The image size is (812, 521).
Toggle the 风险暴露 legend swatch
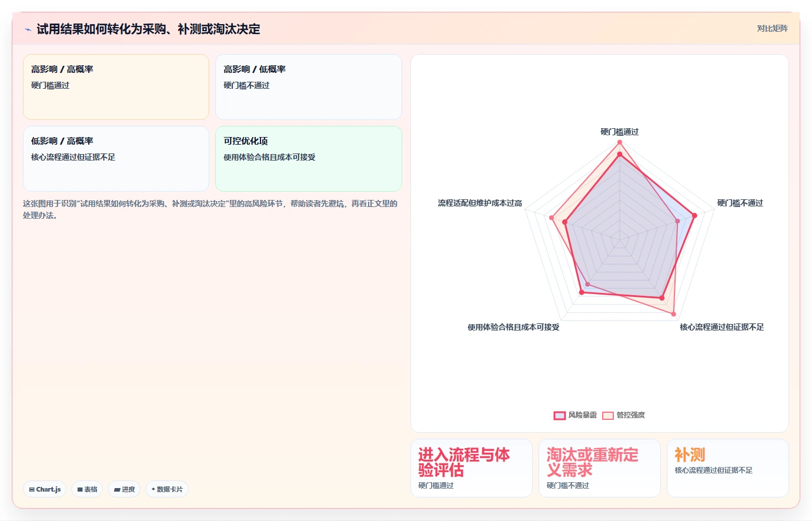(x=559, y=416)
